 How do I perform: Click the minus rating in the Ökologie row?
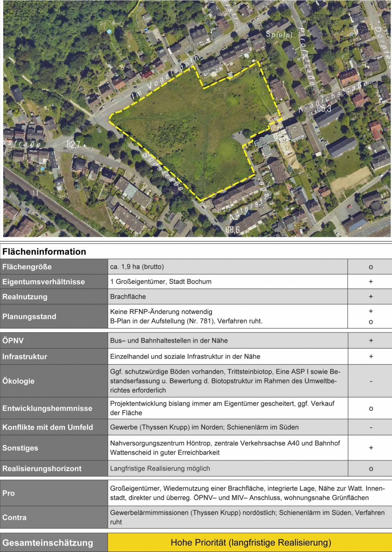(x=370, y=381)
